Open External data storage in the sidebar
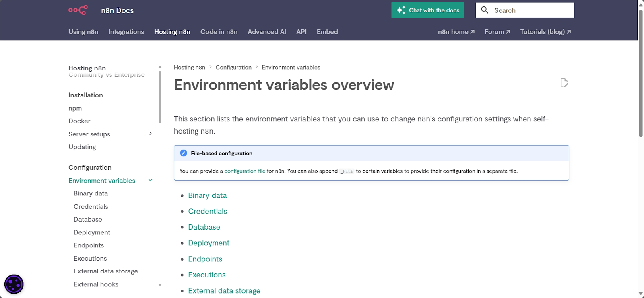644x298 pixels. pyautogui.click(x=105, y=271)
